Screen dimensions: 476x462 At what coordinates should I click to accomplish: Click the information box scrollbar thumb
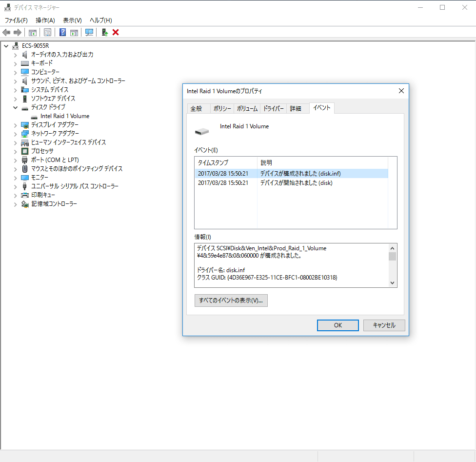pyautogui.click(x=392, y=256)
